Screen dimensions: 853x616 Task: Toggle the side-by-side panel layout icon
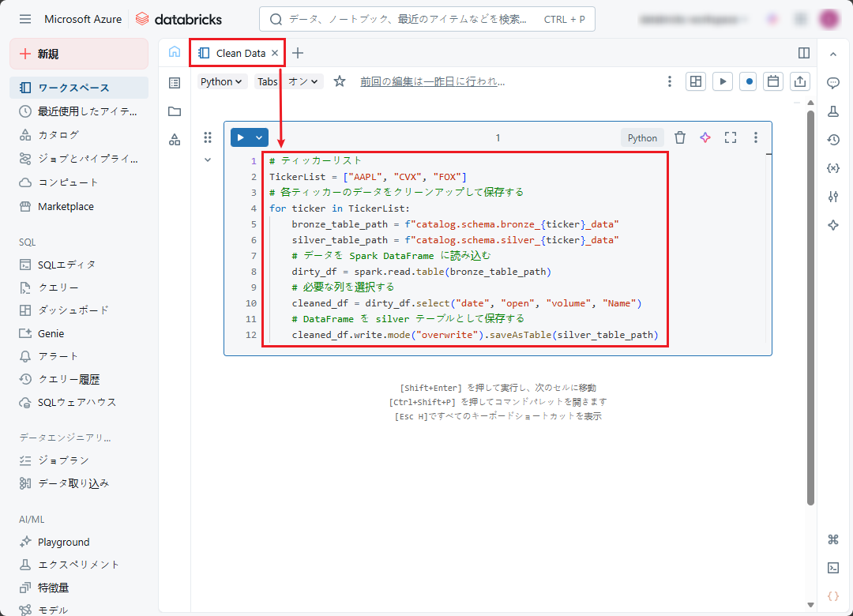804,53
